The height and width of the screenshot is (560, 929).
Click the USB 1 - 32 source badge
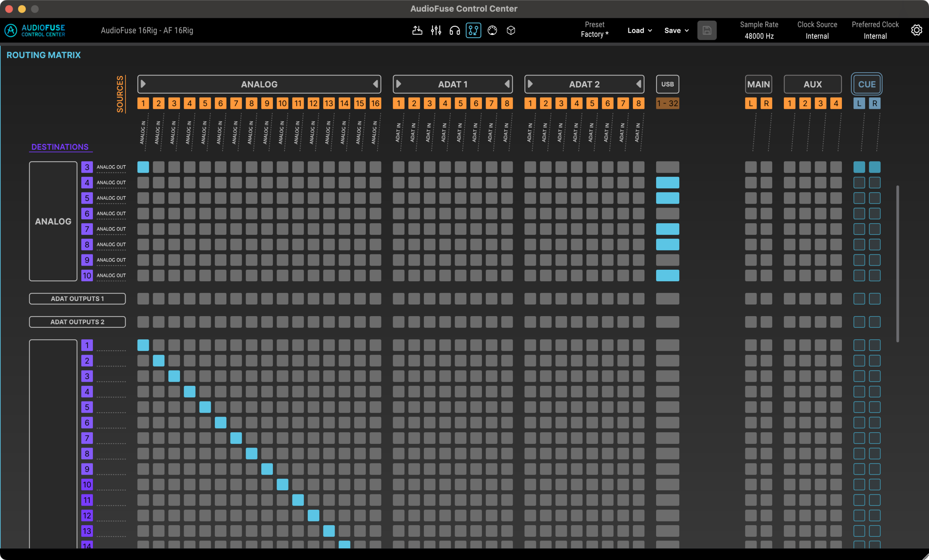[x=667, y=103]
